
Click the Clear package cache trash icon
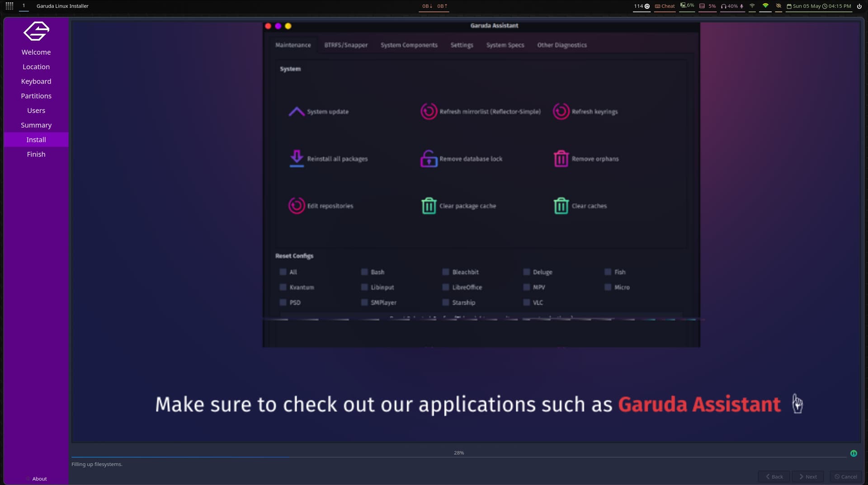[x=429, y=206]
